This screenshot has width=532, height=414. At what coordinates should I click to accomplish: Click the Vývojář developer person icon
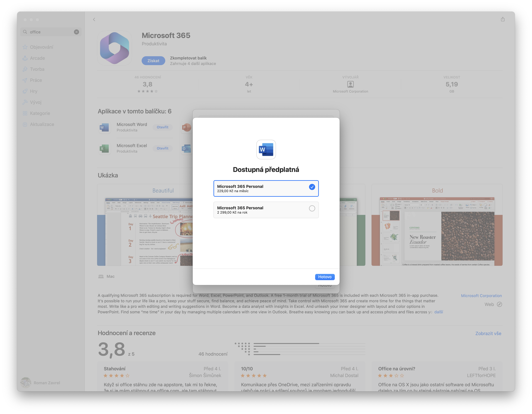click(350, 84)
